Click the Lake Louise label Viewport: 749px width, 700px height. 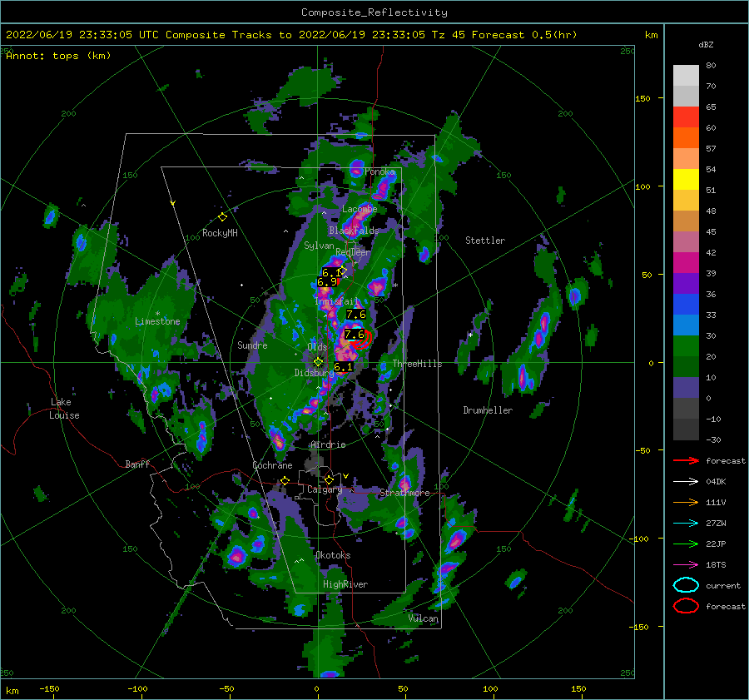pyautogui.click(x=64, y=409)
